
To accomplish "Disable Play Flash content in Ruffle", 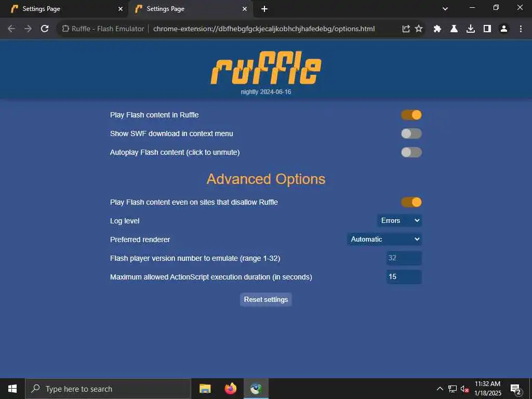I will [x=411, y=115].
